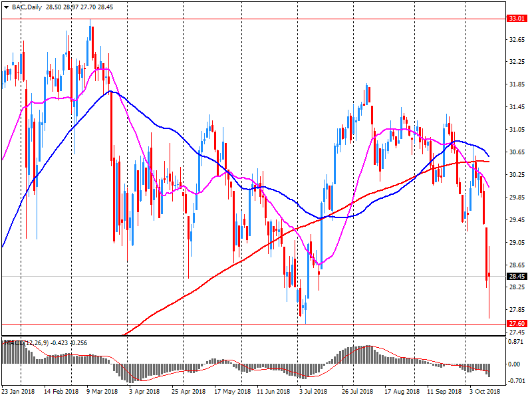Image resolution: width=532 pixels, height=399 pixels.
Task: Click the 23 Jan 2018 date label
Action: tap(19, 392)
